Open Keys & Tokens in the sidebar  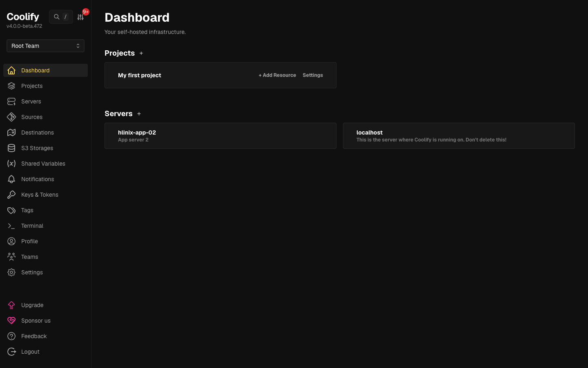click(x=45, y=195)
